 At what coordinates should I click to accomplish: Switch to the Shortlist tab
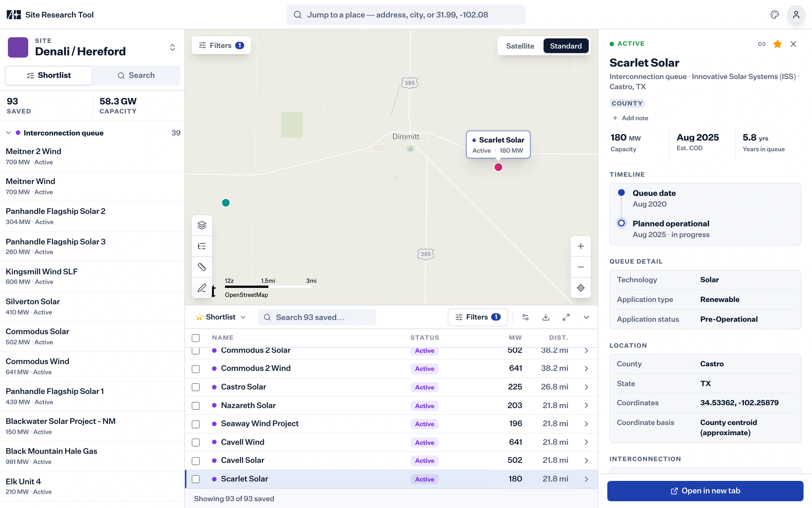coord(49,75)
